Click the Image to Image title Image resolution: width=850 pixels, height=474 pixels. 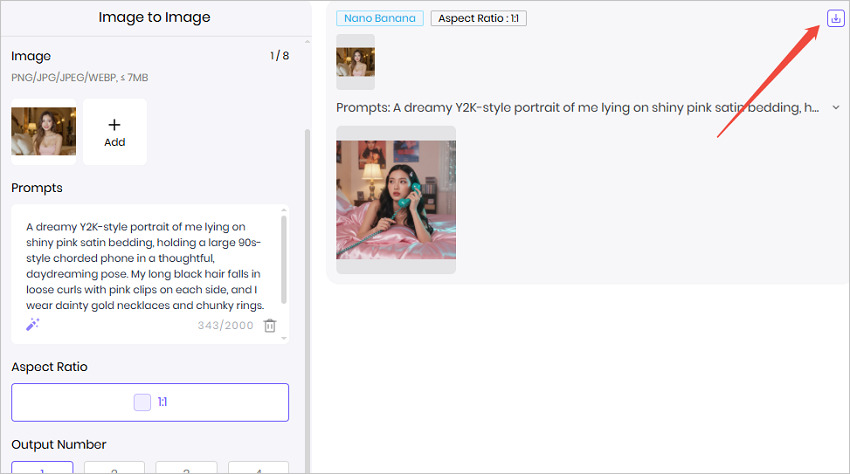154,17
